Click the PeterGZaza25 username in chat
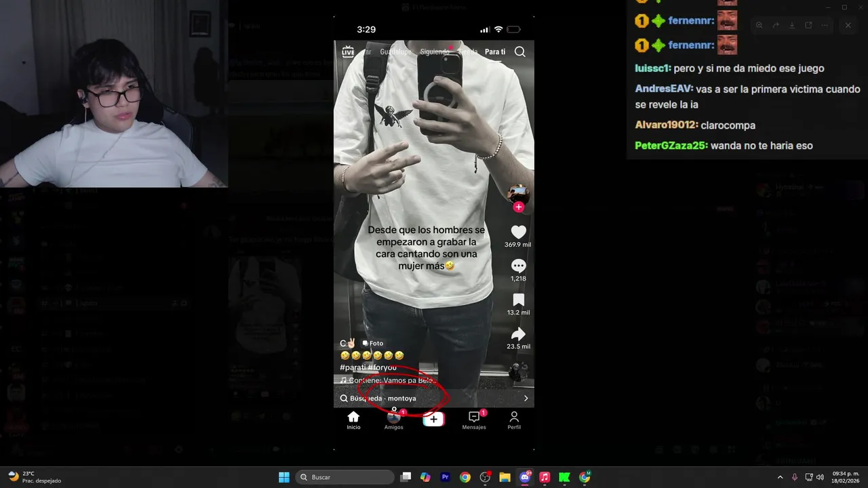Image resolution: width=868 pixels, height=488 pixels. [671, 146]
